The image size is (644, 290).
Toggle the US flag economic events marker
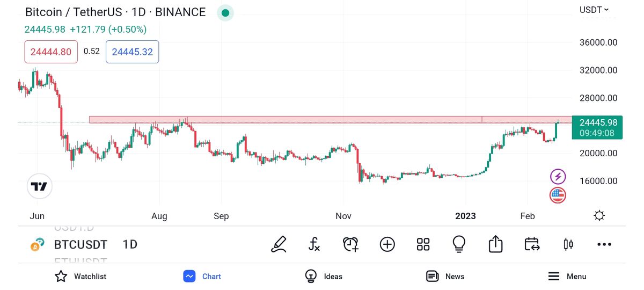coord(558,195)
